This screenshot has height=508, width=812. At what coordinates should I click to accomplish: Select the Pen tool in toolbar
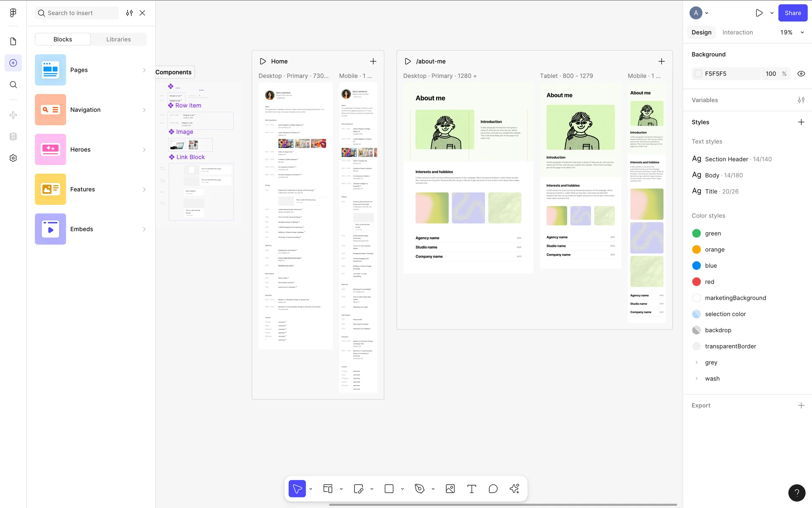coord(420,489)
